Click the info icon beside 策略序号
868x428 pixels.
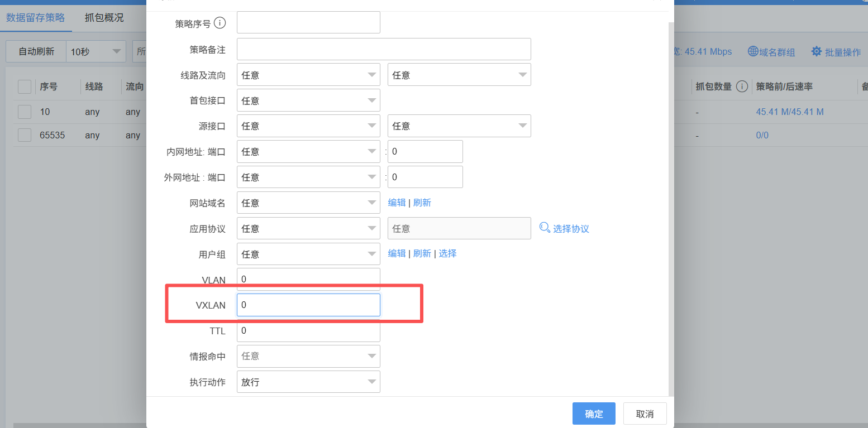click(x=220, y=23)
